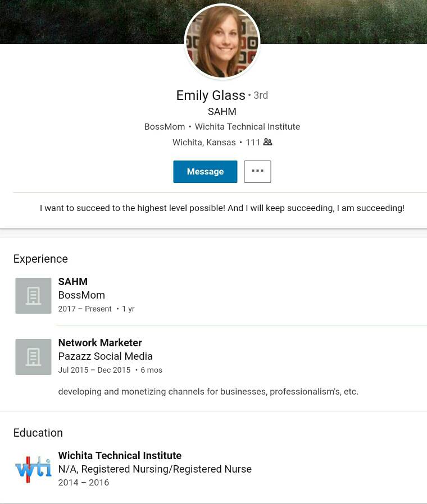Viewport: 427px width, 504px height.
Task: Click Pazazz Social Media company name
Action: [x=105, y=356]
